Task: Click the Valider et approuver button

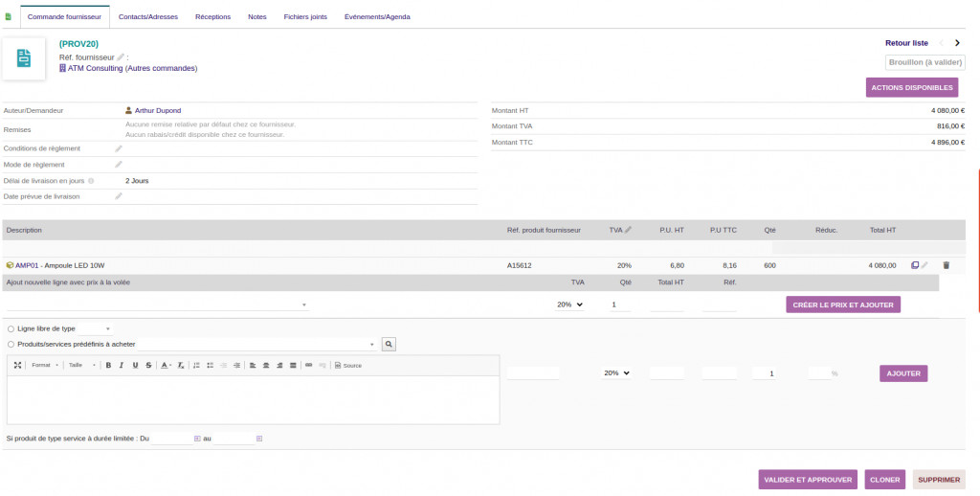Action: (x=807, y=480)
